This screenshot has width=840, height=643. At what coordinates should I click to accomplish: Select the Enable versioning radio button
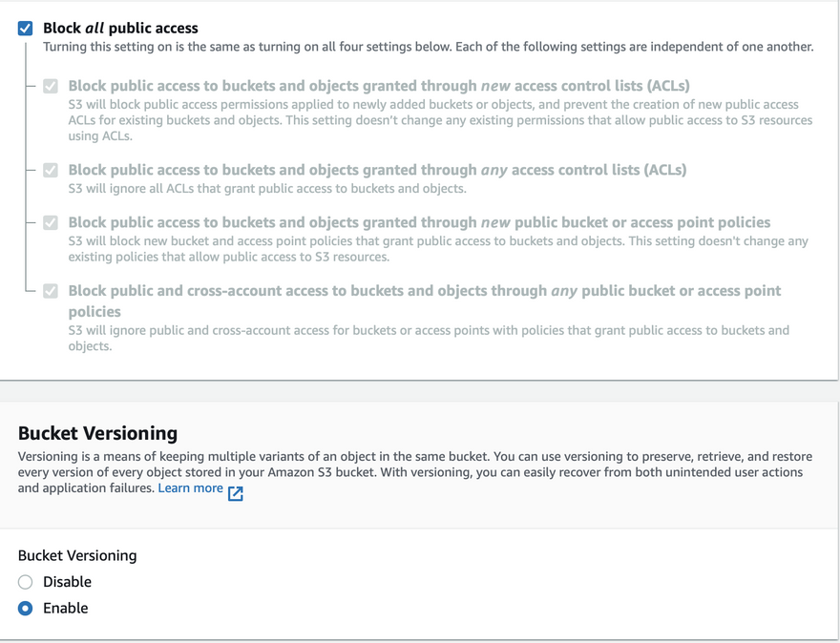[x=25, y=609]
